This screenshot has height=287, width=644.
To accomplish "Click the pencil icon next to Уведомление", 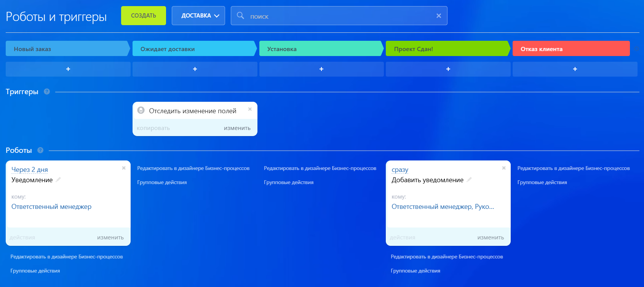I will (x=58, y=180).
